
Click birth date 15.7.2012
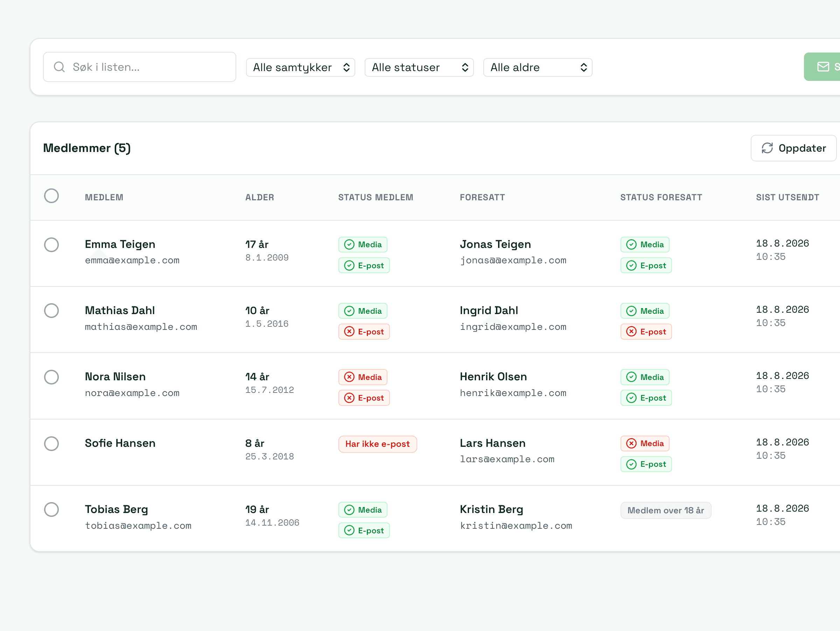(x=269, y=390)
